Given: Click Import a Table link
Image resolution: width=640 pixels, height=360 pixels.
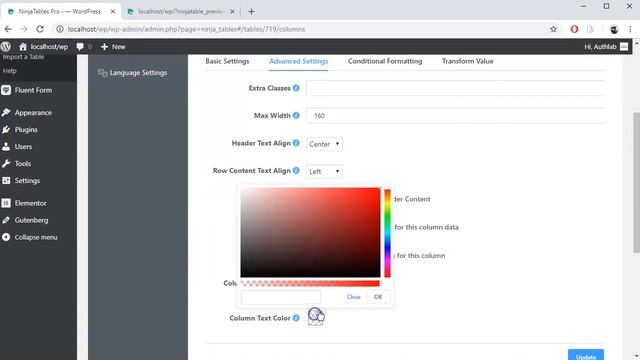Looking at the screenshot, I should [x=23, y=57].
